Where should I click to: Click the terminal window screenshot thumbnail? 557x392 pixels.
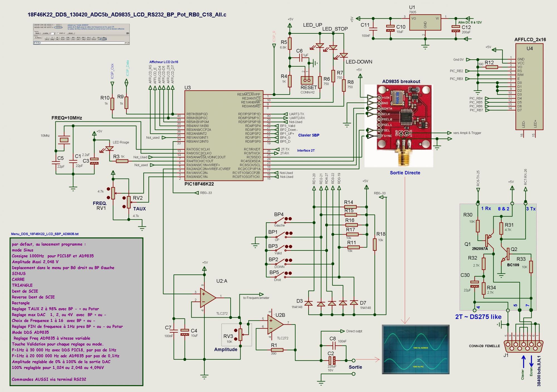click(81, 34)
